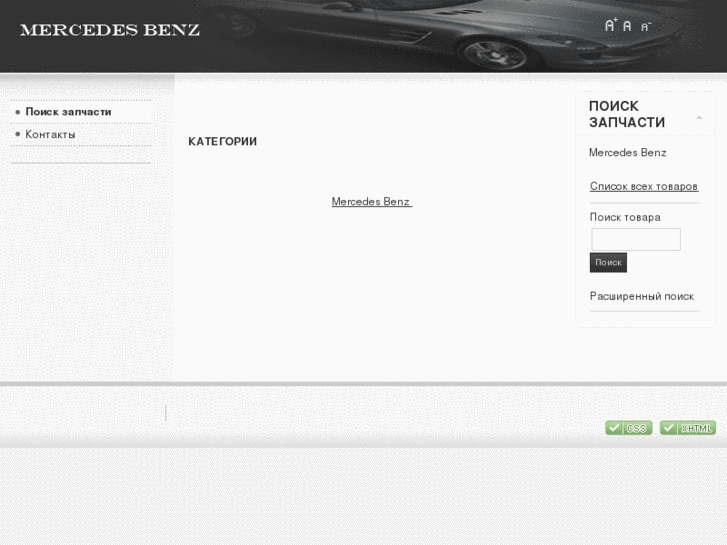Click the ПОИСК ЗАПЧАСТИ module heading
This screenshot has width=727, height=545.
pos(627,114)
